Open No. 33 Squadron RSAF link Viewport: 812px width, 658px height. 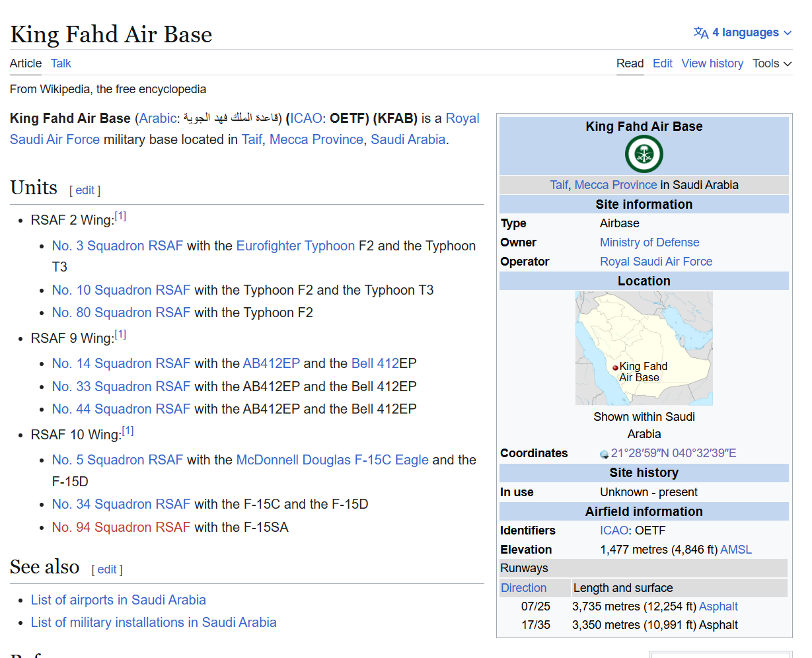pyautogui.click(x=121, y=386)
